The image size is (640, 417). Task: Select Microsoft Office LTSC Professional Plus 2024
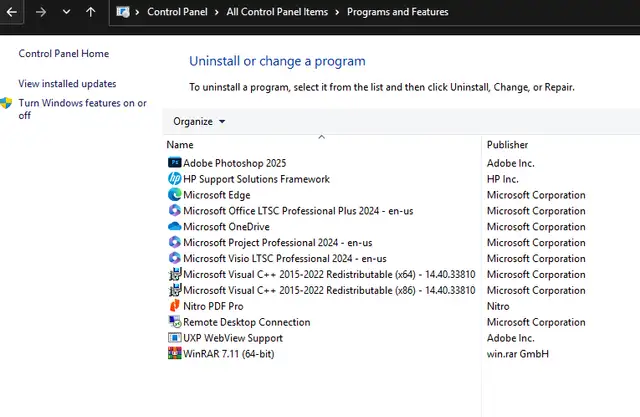(298, 211)
